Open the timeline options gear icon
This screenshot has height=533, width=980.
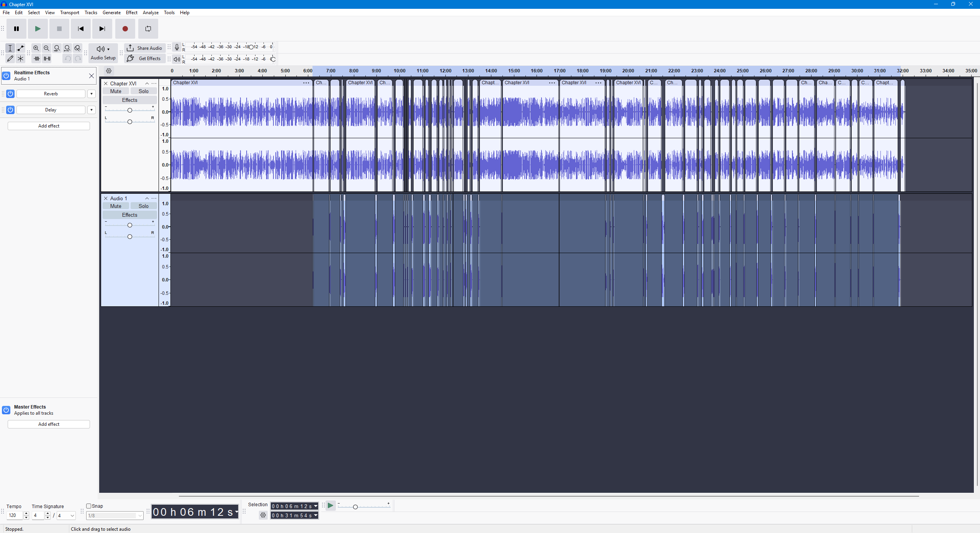click(109, 71)
